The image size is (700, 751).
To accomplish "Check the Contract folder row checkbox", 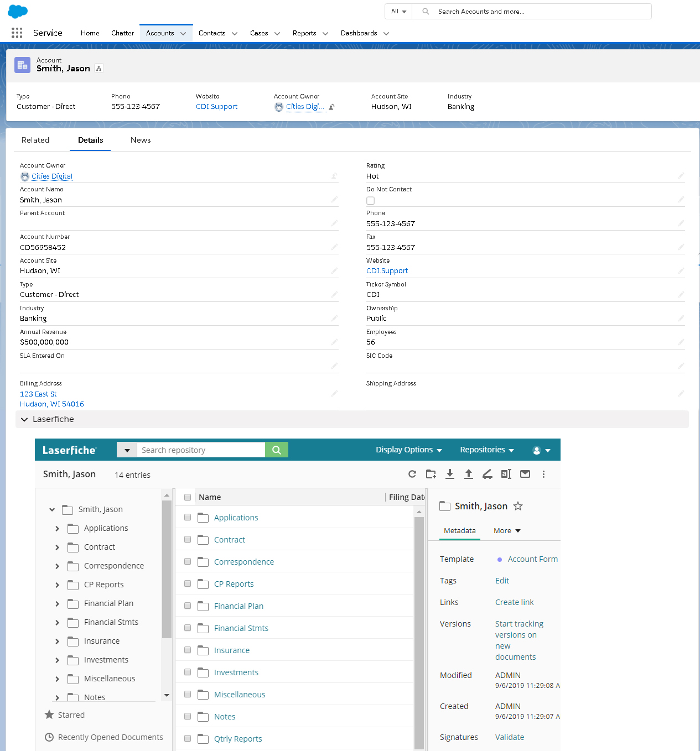I will [188, 540].
